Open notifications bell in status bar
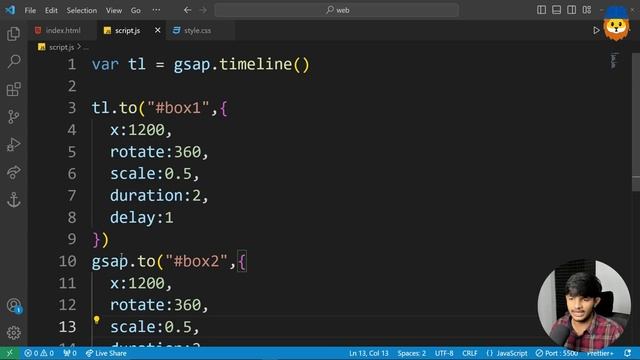640x360 pixels. tap(628, 353)
